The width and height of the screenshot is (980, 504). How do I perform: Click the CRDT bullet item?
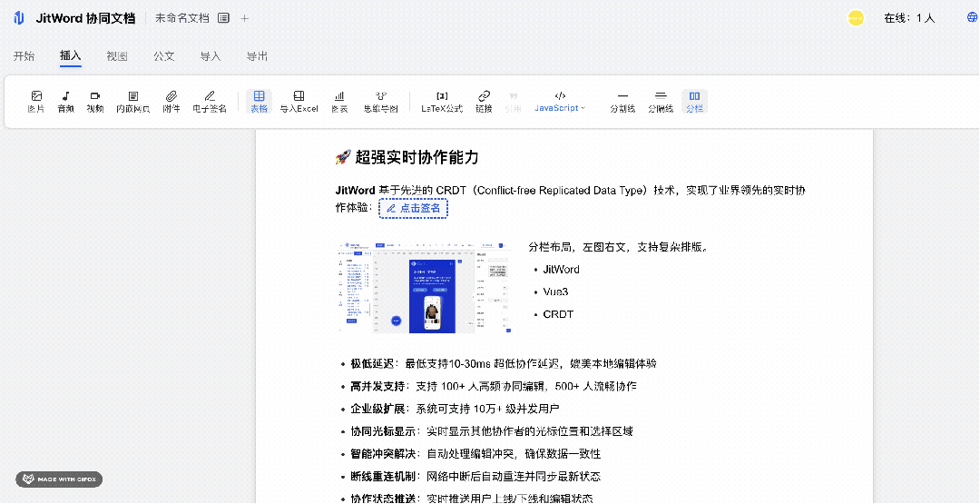pos(558,314)
